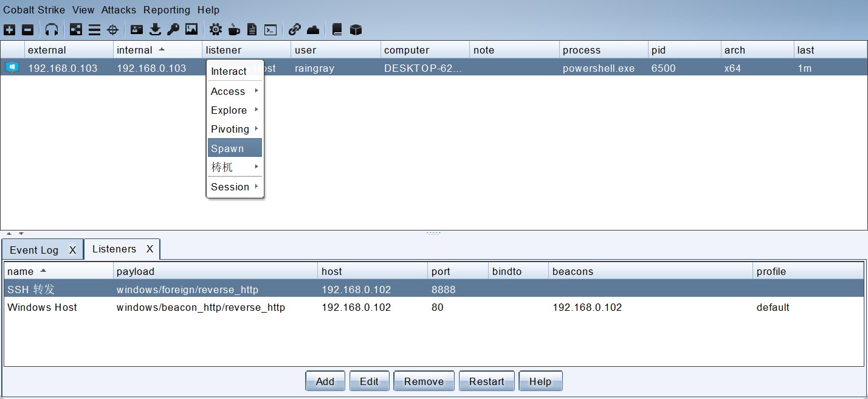Viewport: 868px width, 399px height.
Task: View screenshots with the picture icon
Action: click(x=191, y=29)
